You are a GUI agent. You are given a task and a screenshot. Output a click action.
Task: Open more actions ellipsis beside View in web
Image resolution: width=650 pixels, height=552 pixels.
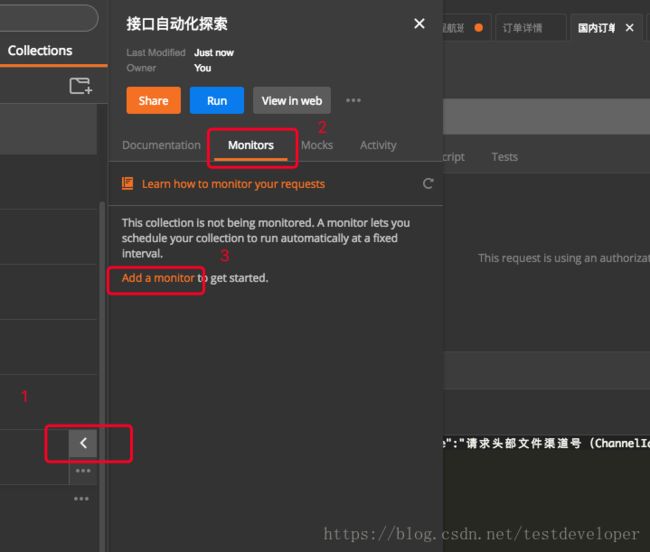(353, 100)
